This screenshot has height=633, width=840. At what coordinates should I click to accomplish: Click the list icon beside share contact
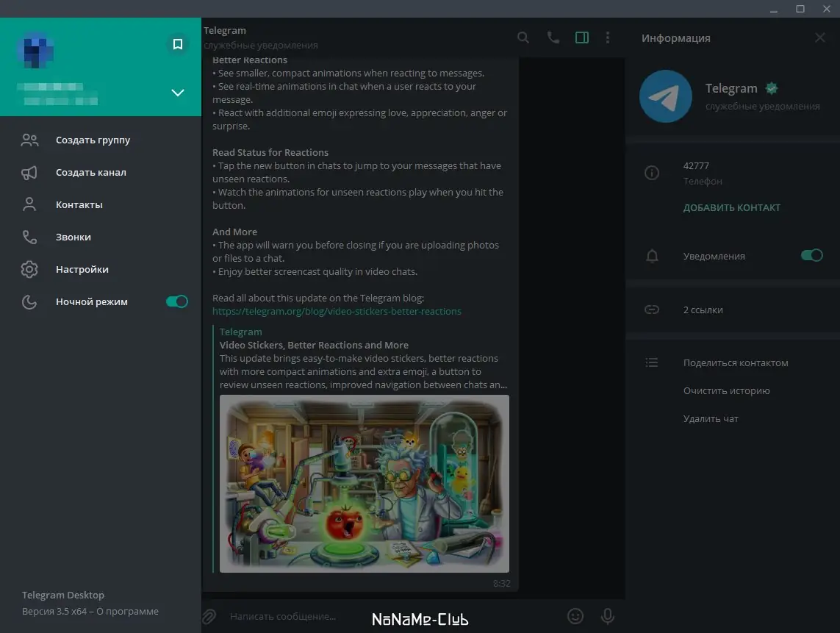[x=651, y=363]
